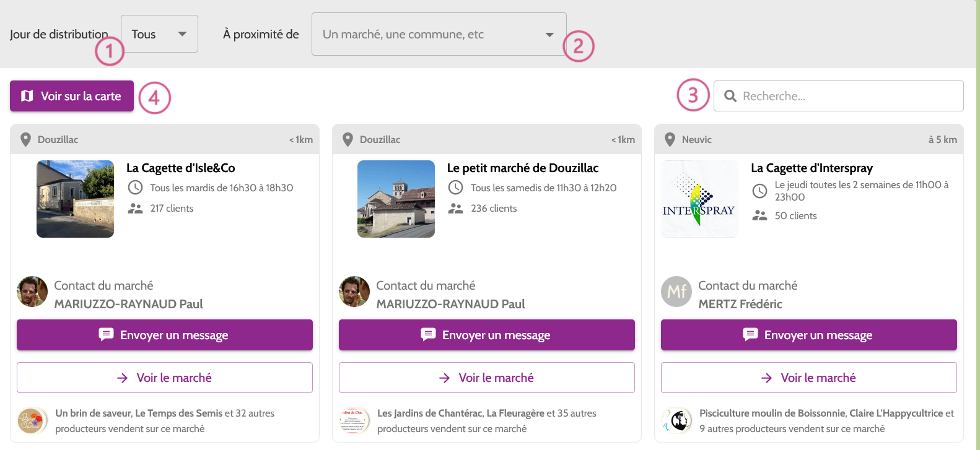Screen dimensions: 980x450
Task: Click the Interspray logo thumbnail
Action: click(699, 199)
